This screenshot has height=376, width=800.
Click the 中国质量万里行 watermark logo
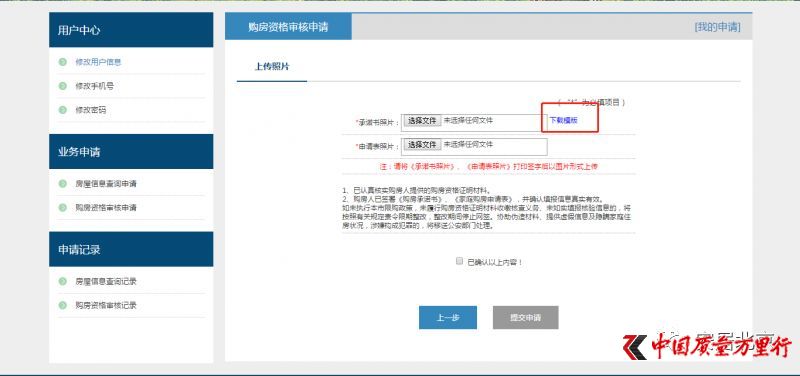(707, 348)
